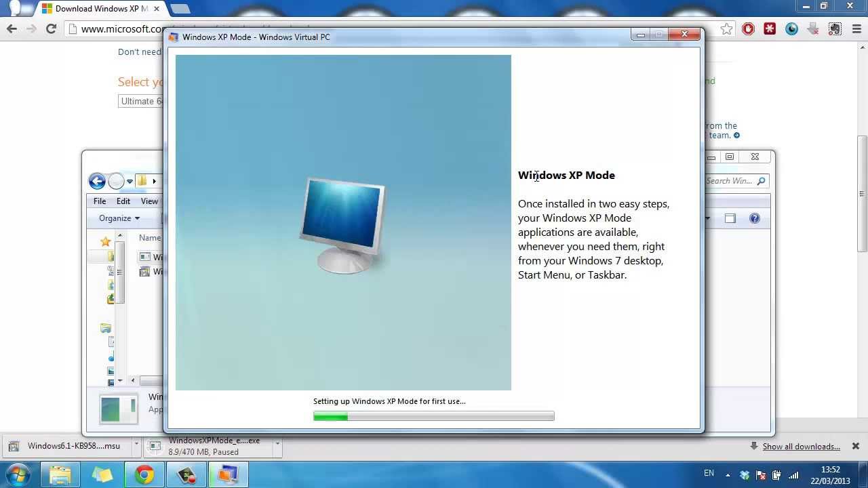Click the blue eye extension icon
The height and width of the screenshot is (488, 868).
point(791,29)
